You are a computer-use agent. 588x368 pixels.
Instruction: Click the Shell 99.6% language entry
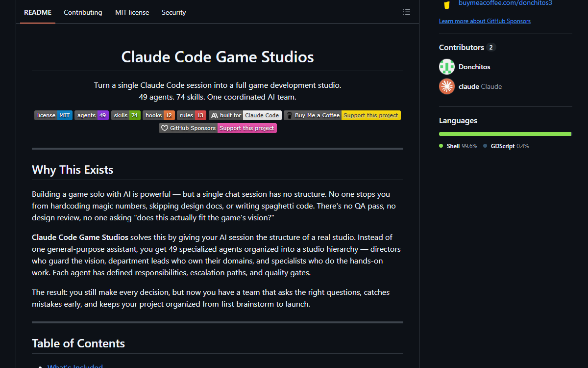click(x=458, y=146)
